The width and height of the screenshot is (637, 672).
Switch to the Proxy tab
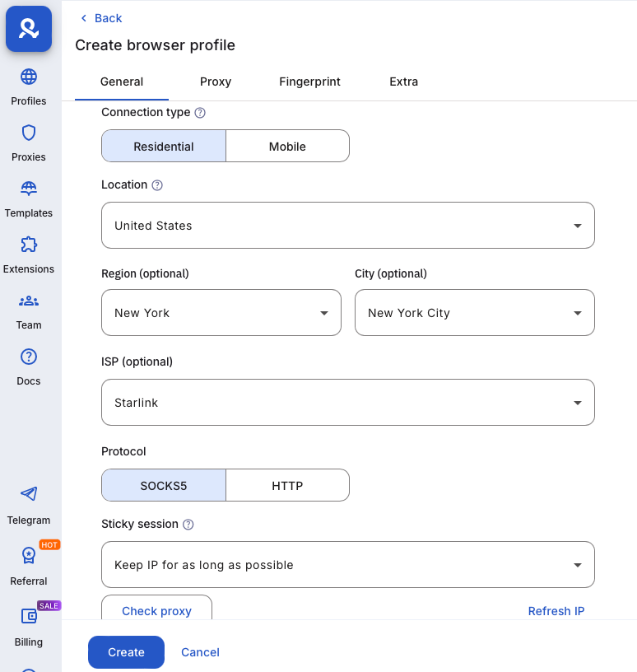click(215, 82)
